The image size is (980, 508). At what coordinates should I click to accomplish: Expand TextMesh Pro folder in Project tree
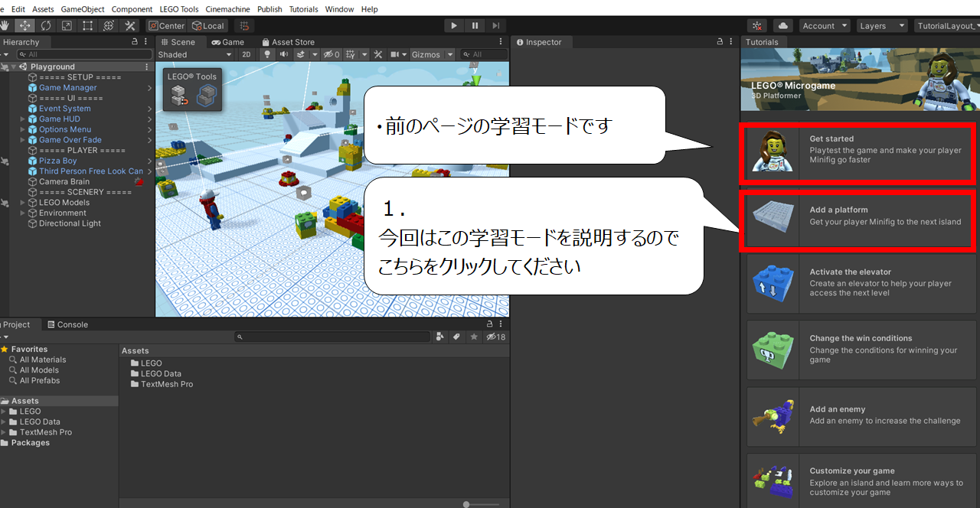coord(4,432)
